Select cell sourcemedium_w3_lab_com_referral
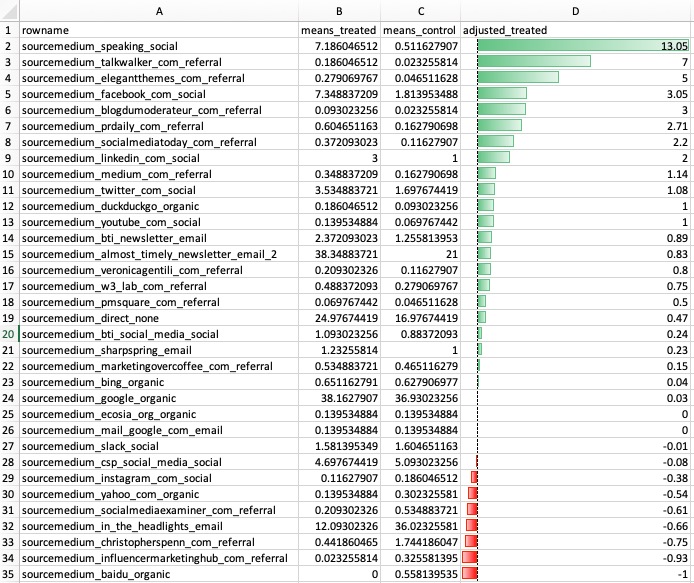694x583 pixels. tap(159, 286)
